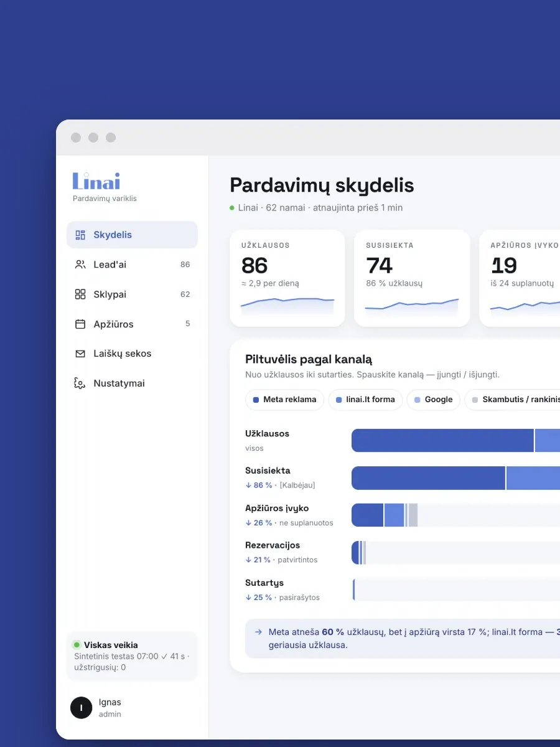Toggle the Google channel chip

tap(434, 400)
